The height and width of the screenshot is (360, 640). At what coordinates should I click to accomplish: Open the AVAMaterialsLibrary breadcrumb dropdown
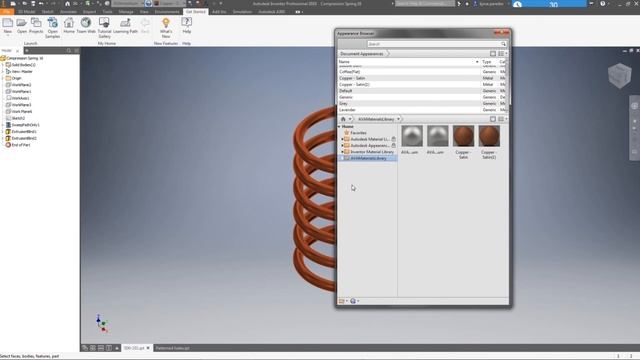[398, 119]
